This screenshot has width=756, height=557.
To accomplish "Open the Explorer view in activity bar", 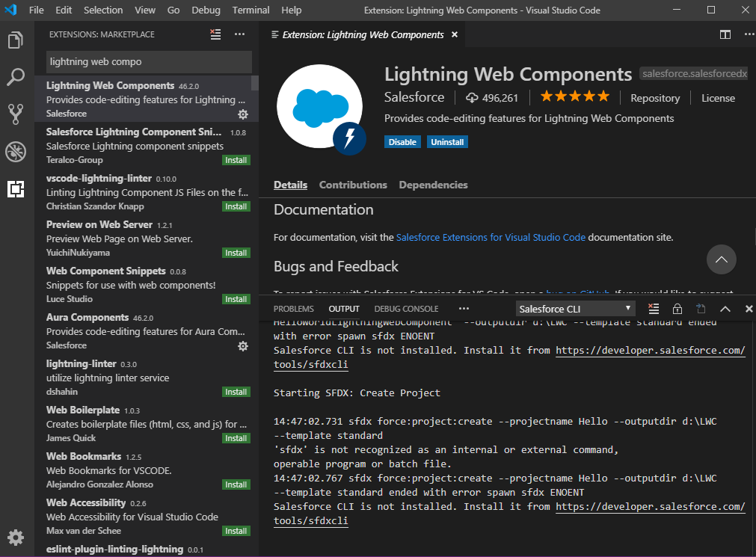I will 16,40.
